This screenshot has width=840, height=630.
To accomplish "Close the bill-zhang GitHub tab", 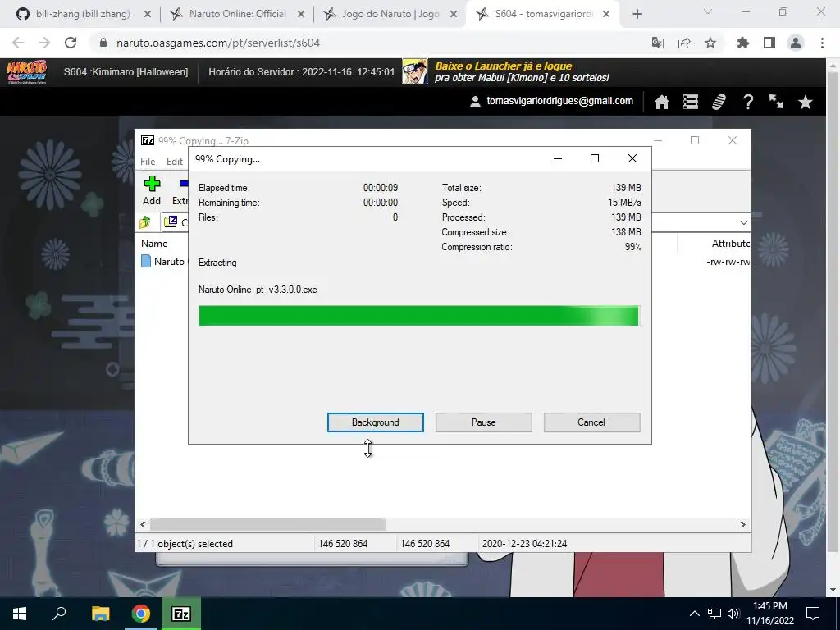I will [x=148, y=15].
